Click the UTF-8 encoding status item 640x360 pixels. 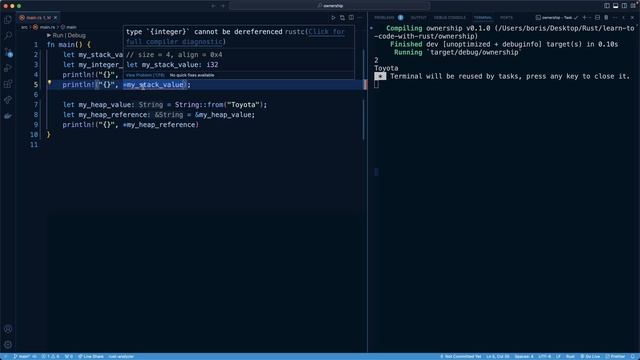[x=544, y=356]
